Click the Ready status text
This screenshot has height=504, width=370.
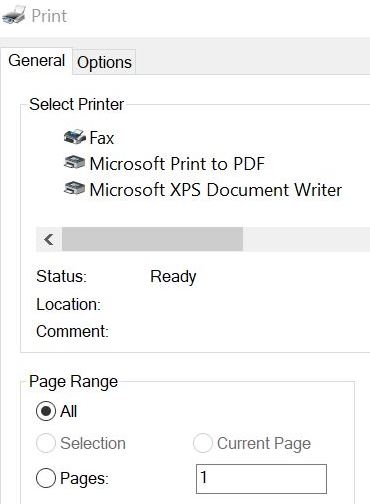pyautogui.click(x=173, y=277)
